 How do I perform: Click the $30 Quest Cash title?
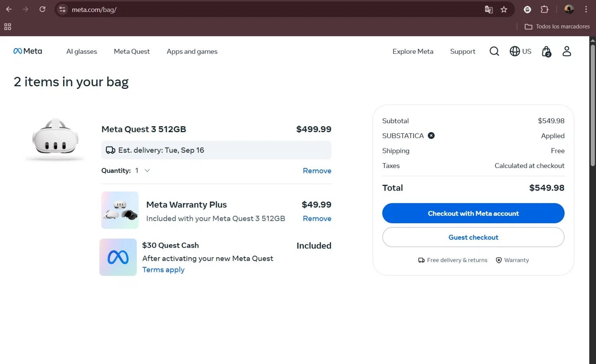tap(170, 246)
